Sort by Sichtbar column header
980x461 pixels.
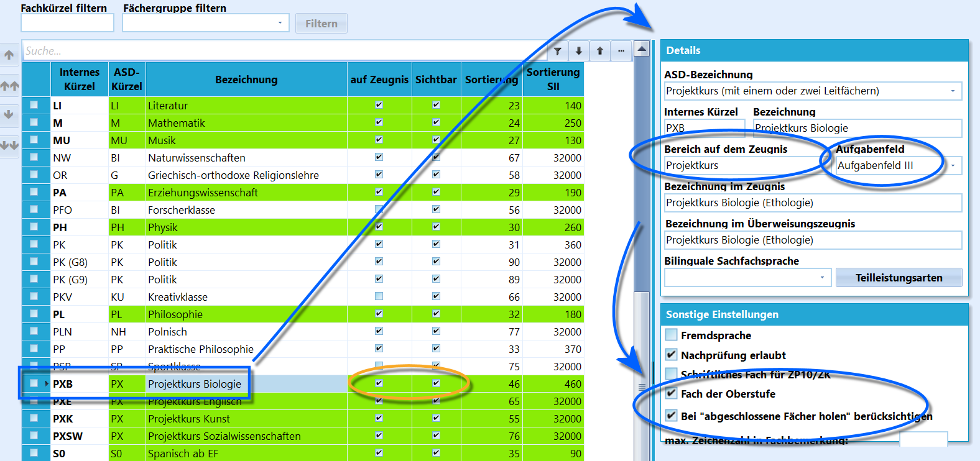pyautogui.click(x=436, y=80)
